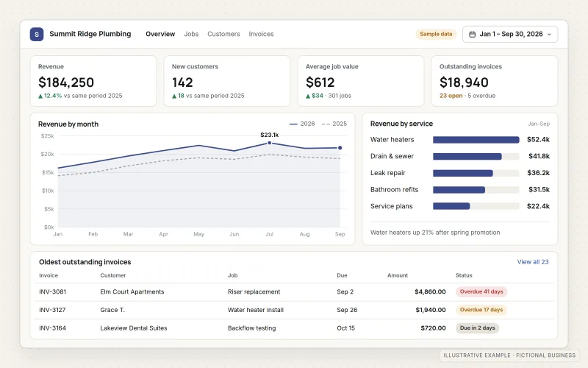
Task: Sort by the Invoice column header
Action: [49, 275]
